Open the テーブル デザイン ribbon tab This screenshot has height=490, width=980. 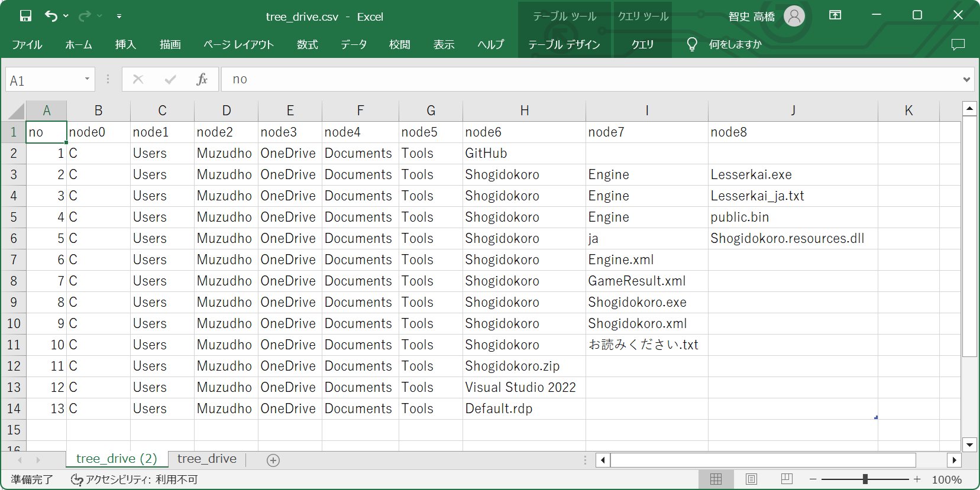point(564,44)
